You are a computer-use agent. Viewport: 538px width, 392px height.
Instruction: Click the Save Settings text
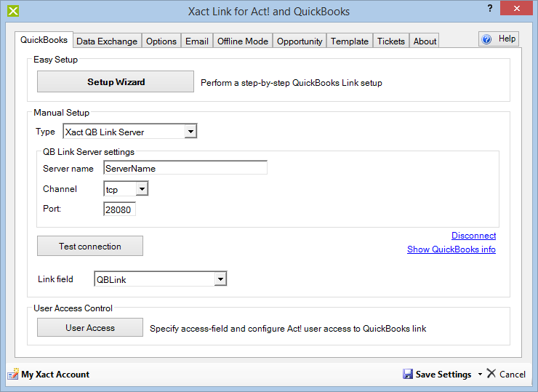tap(443, 374)
